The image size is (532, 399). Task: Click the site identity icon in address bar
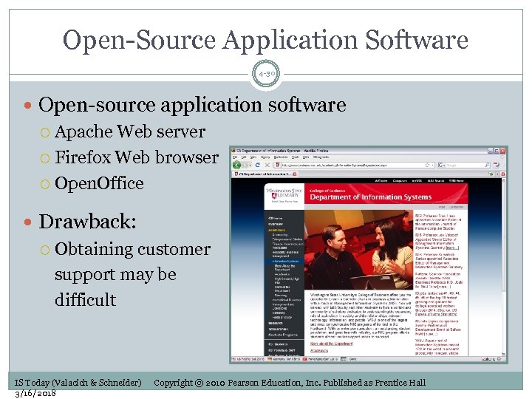pos(277,165)
